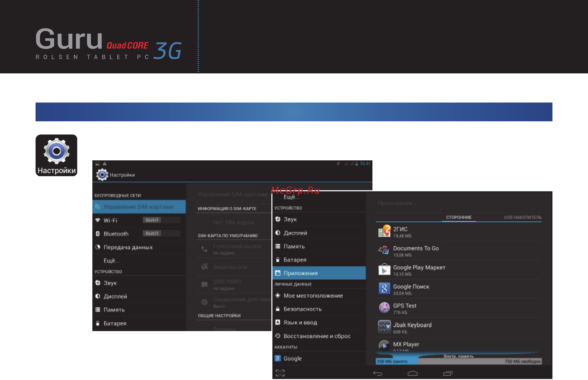Viewport: 588px width, 380px height.
Task: Select the highlighted Приложения menu item
Action: click(319, 273)
